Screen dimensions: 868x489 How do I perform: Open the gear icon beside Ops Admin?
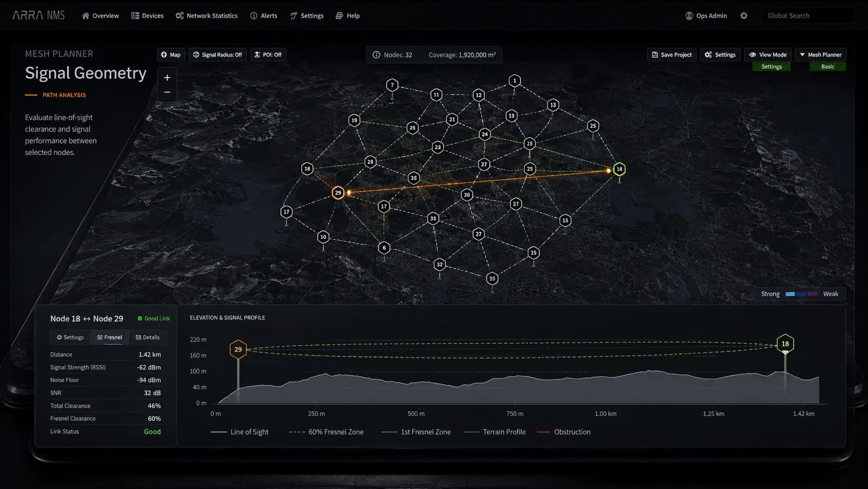coord(744,16)
